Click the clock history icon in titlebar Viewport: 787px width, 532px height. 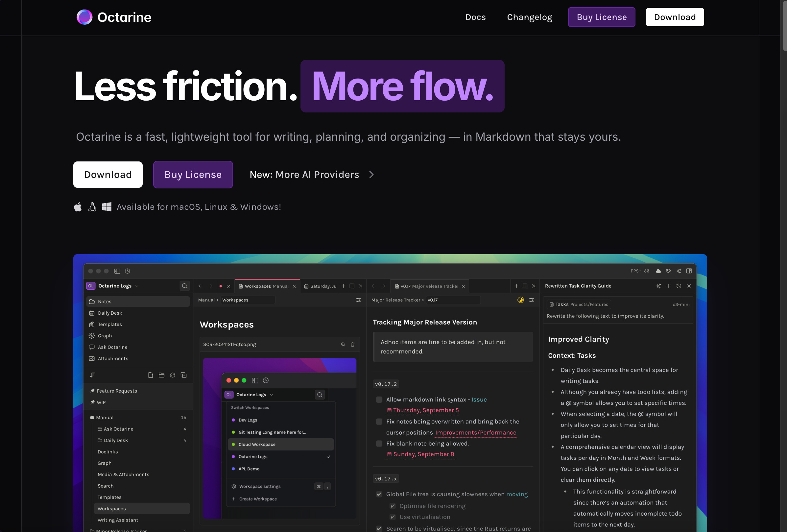(x=127, y=271)
